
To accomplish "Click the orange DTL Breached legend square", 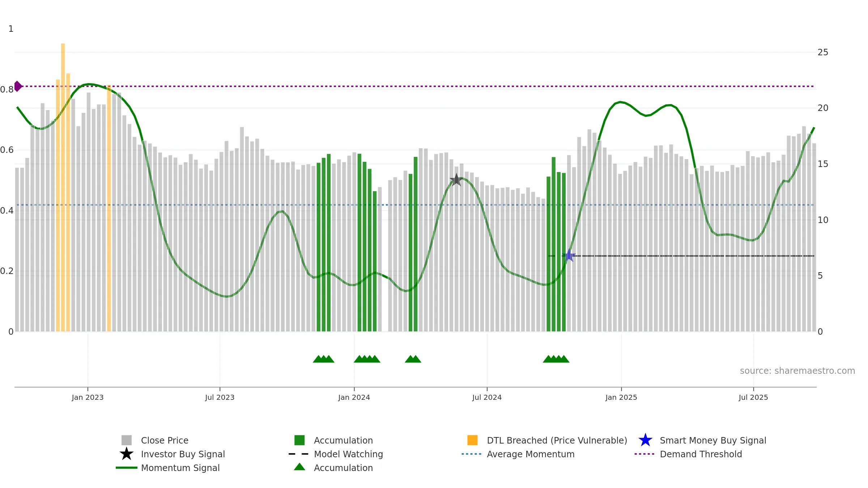I will coord(472,440).
